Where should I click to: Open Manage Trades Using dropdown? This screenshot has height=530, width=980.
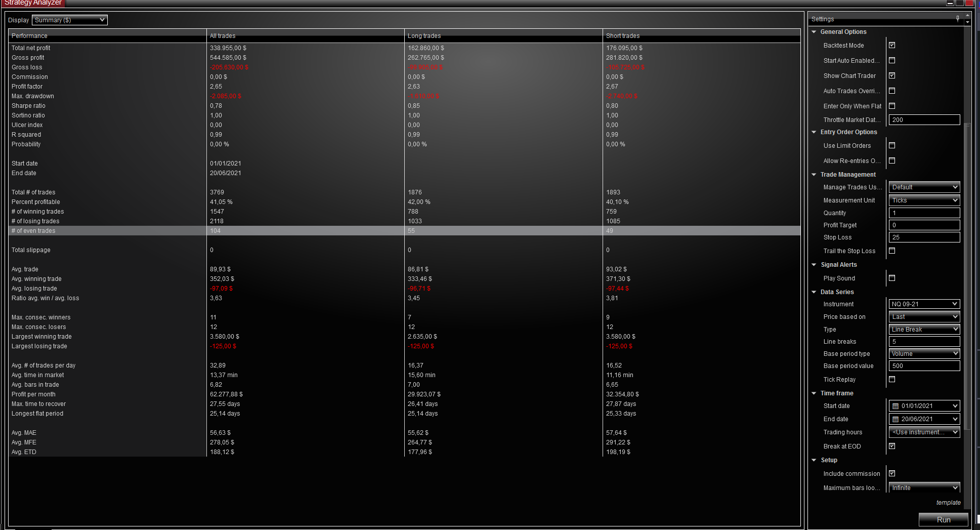click(x=924, y=187)
